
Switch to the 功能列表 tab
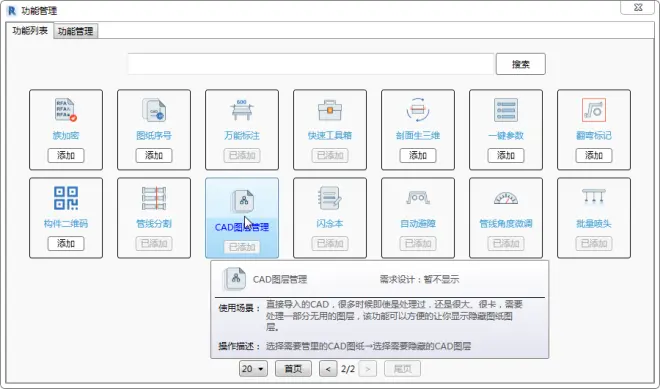point(30,30)
